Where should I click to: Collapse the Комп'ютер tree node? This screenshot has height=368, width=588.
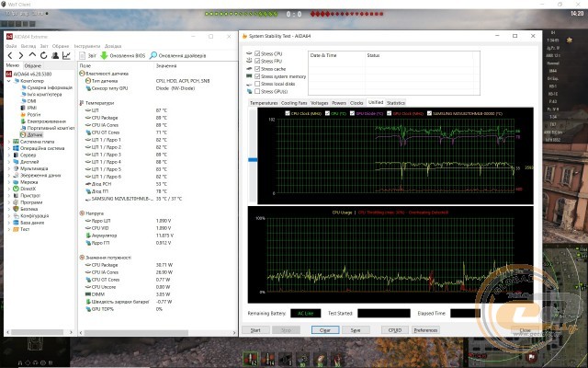click(x=9, y=81)
